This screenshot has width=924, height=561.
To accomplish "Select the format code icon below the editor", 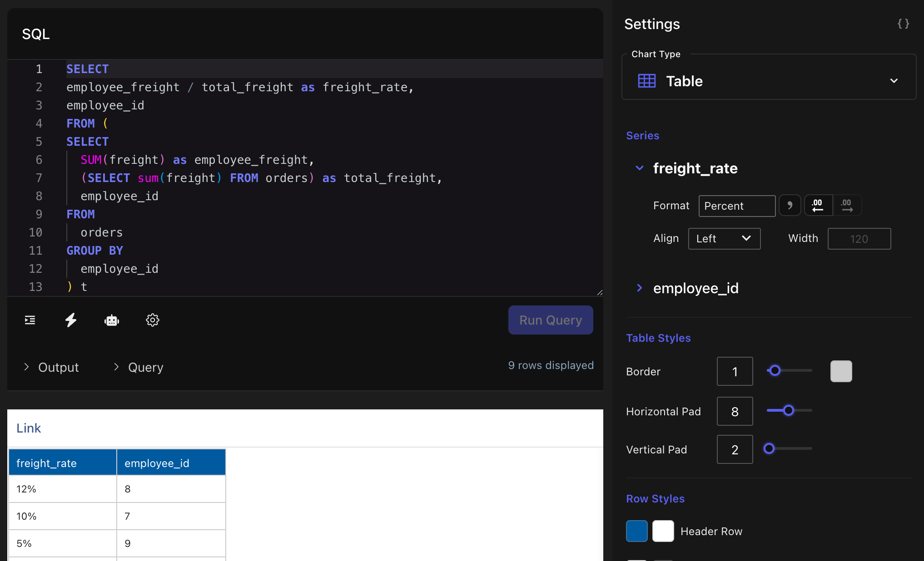I will [30, 320].
